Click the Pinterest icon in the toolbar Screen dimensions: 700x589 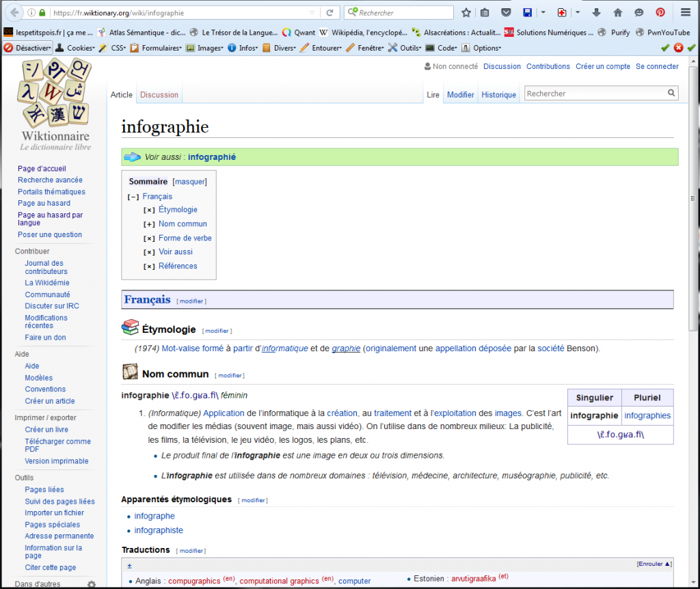tap(660, 12)
